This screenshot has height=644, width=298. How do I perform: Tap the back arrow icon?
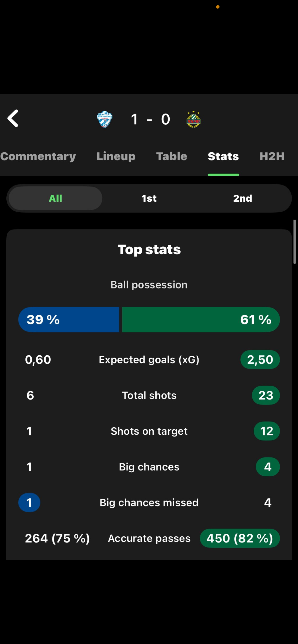[13, 118]
